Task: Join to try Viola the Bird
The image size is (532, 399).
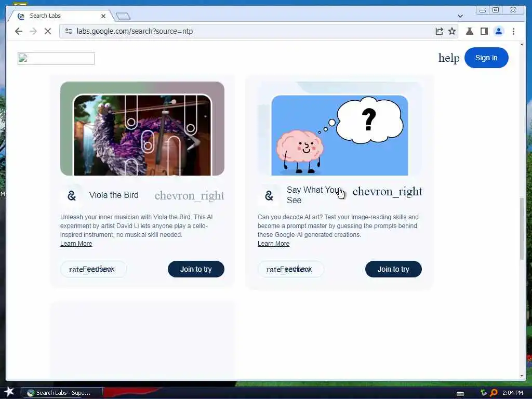Action: pyautogui.click(x=196, y=269)
